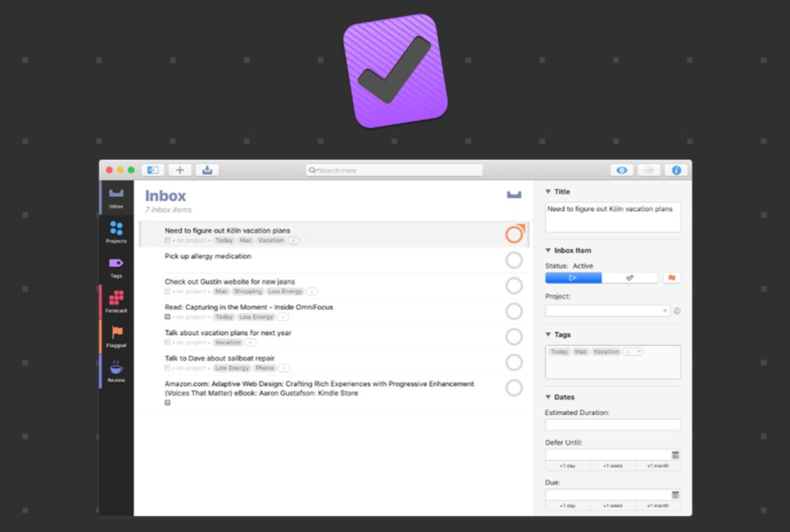
Task: Click +1 month under Defer Until
Action: click(x=658, y=466)
